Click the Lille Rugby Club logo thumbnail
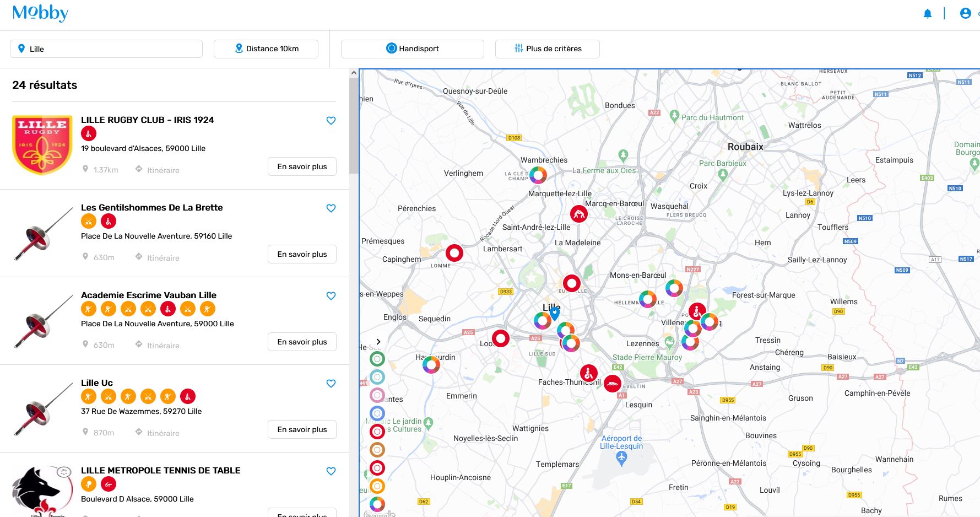 (x=42, y=145)
